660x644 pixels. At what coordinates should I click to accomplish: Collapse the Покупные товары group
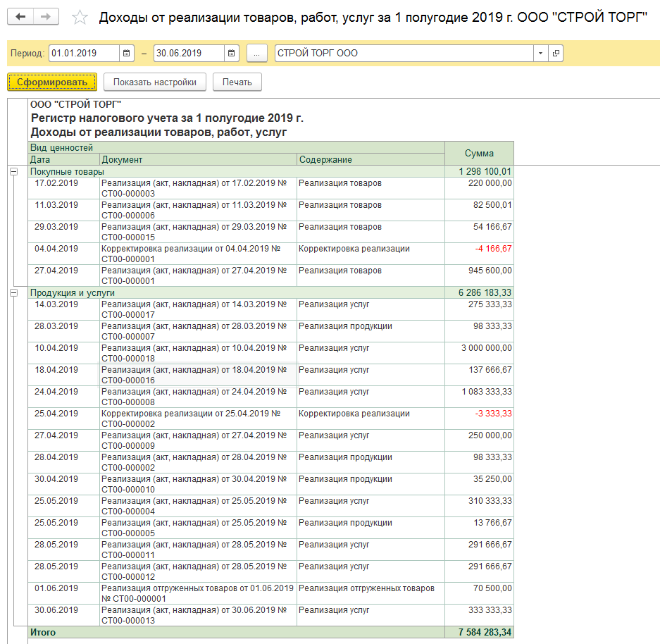14,171
